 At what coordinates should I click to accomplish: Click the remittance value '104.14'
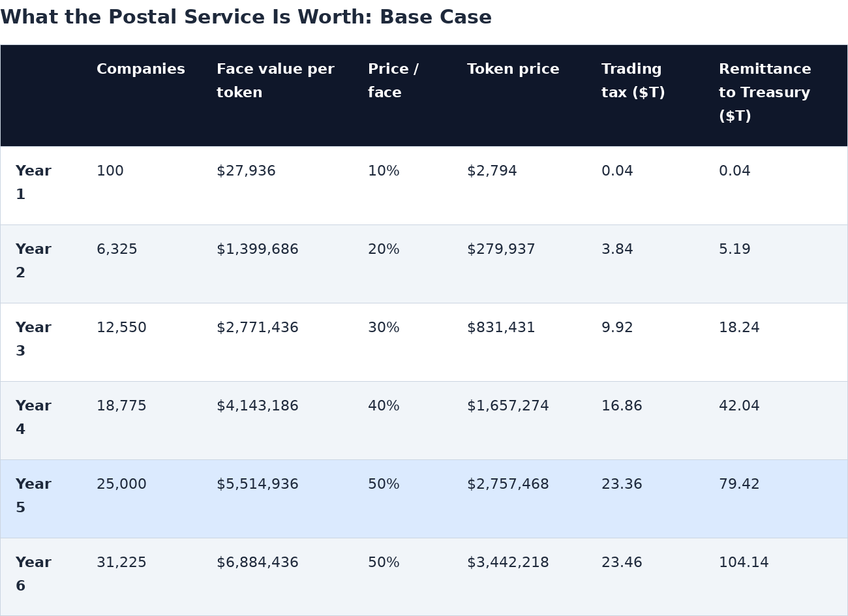pyautogui.click(x=744, y=563)
